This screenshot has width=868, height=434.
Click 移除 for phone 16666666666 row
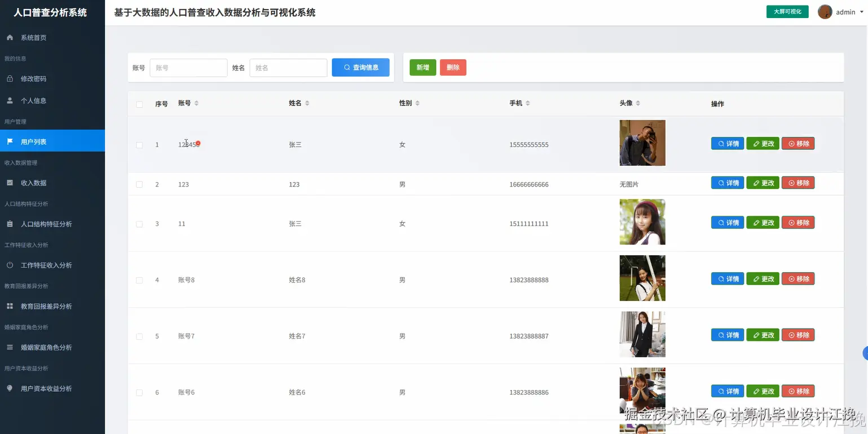pyautogui.click(x=798, y=183)
